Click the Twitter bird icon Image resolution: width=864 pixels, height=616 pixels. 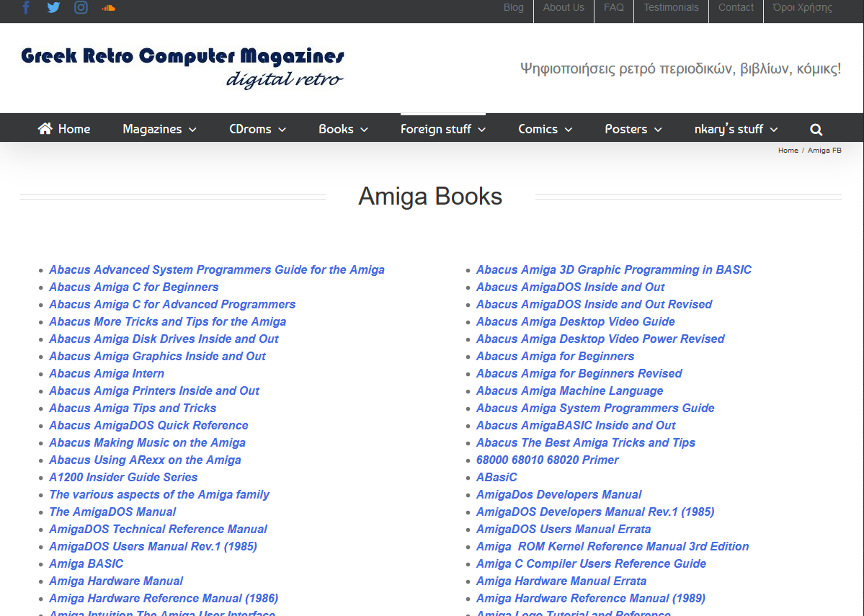(x=53, y=8)
